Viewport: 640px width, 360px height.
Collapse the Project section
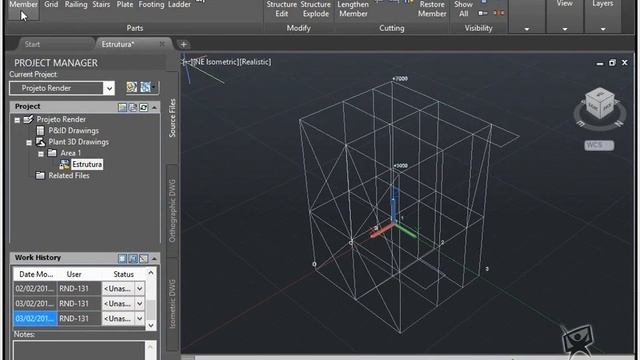[x=154, y=107]
